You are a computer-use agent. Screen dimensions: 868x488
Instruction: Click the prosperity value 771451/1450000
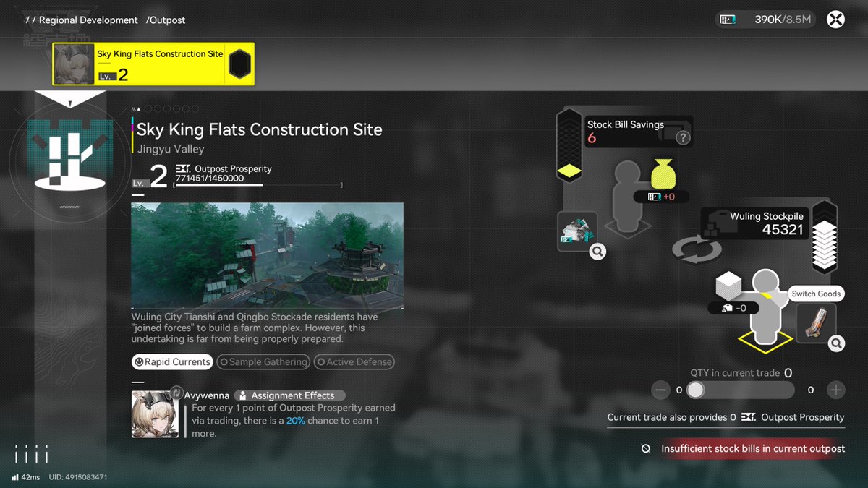210,178
